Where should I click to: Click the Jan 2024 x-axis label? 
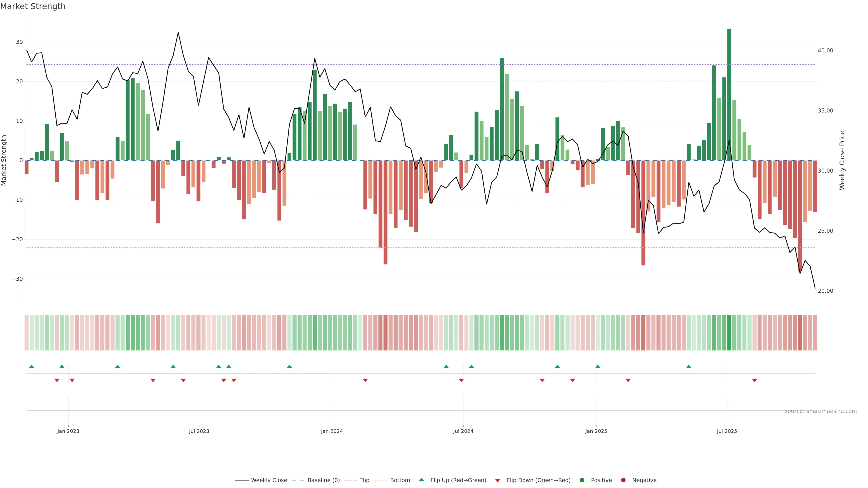332,431
